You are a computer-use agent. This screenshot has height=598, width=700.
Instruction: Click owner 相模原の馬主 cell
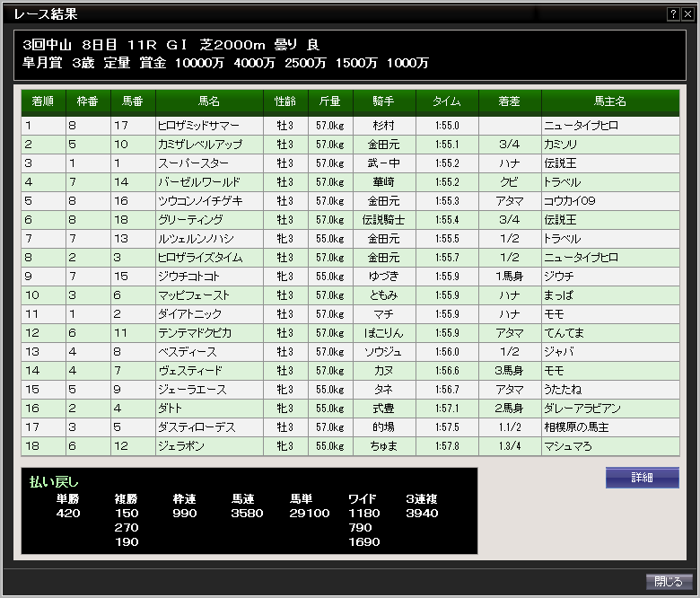tap(610, 427)
